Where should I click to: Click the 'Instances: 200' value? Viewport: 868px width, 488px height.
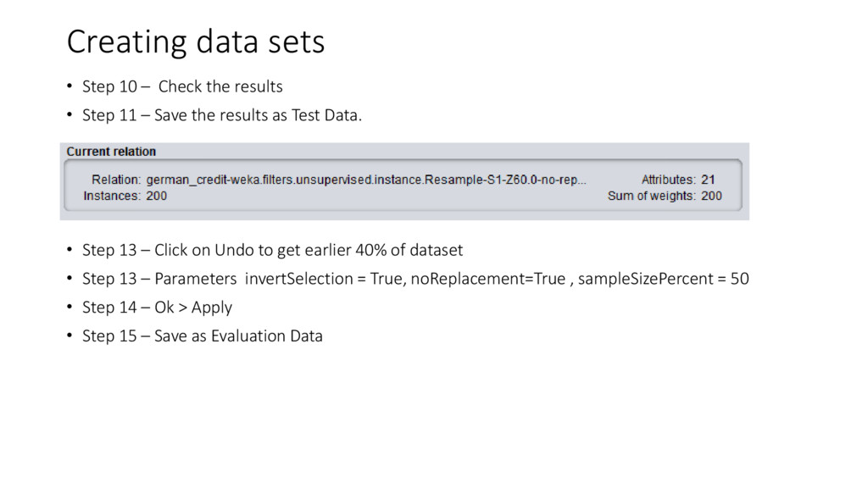pos(125,196)
